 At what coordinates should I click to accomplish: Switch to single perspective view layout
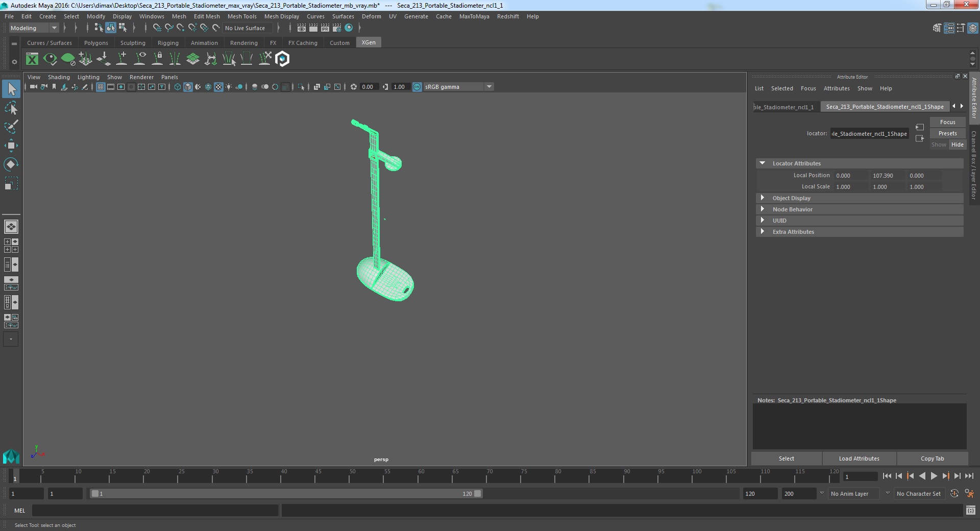[11, 226]
